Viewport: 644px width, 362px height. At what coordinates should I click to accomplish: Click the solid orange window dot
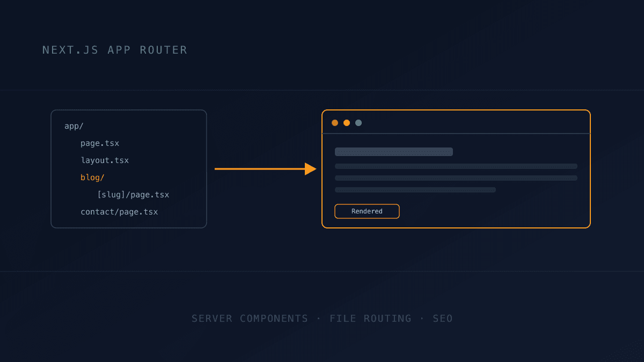(x=347, y=123)
